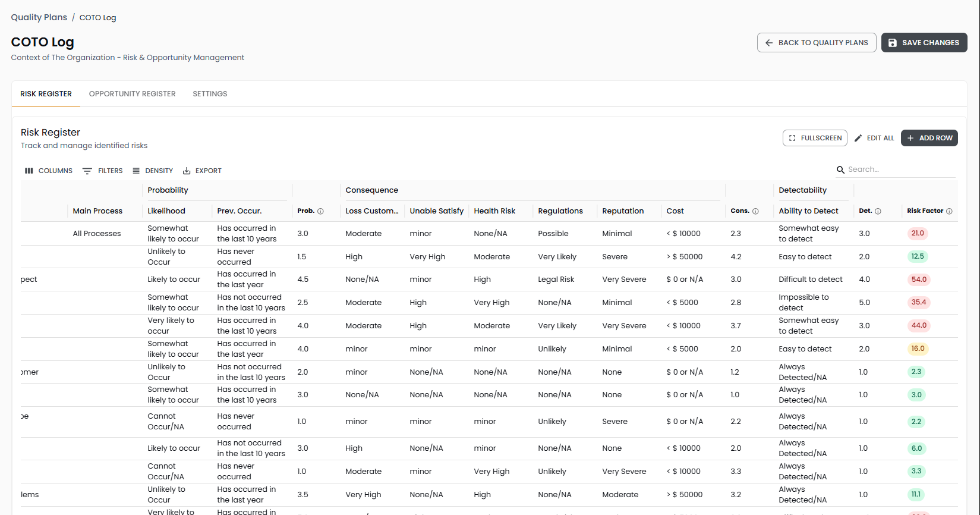Click the info icon next to Risk Factor
Viewport: 980px width, 515px height.
(949, 211)
